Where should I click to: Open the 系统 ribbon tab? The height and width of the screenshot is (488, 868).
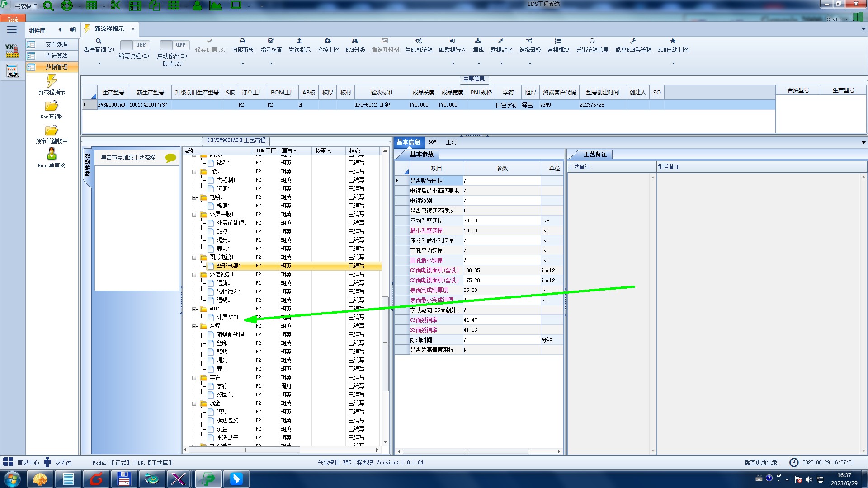13,19
